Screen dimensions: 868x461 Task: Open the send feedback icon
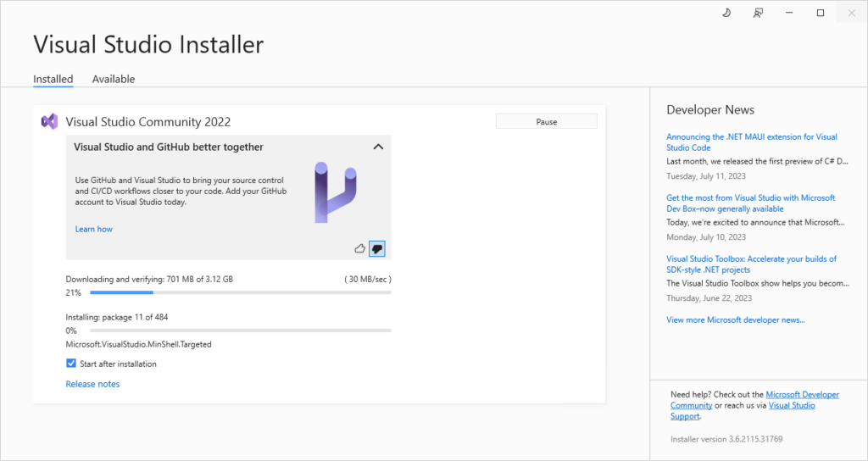tap(758, 13)
